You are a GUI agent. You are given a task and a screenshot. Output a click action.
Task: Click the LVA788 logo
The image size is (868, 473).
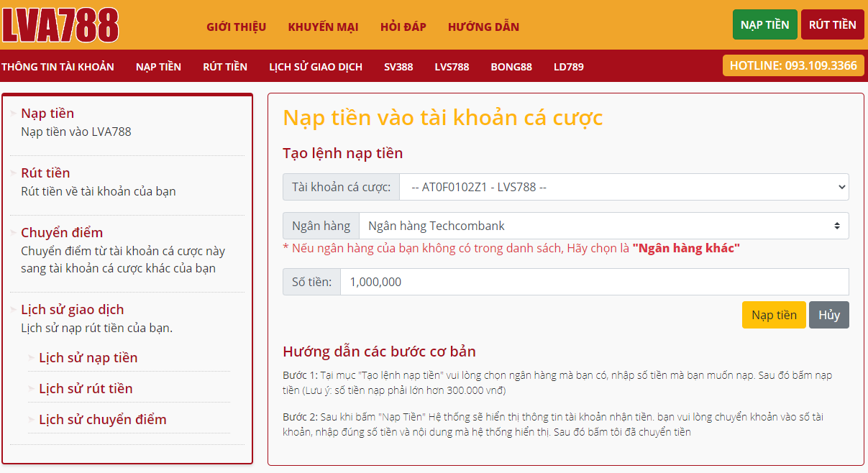click(x=60, y=25)
